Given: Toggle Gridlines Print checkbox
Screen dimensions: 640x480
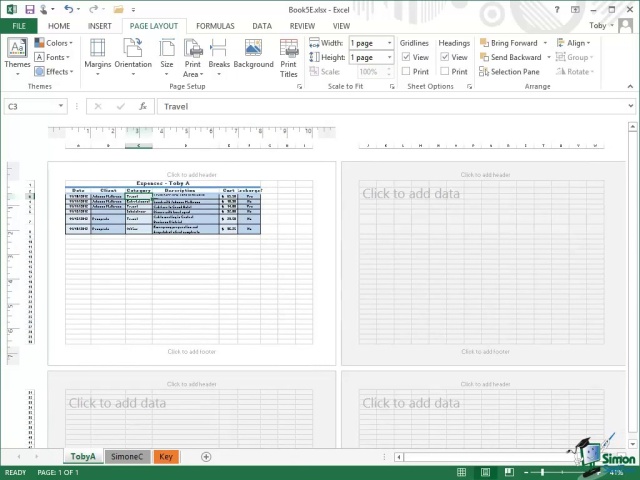Looking at the screenshot, I should point(406,71).
